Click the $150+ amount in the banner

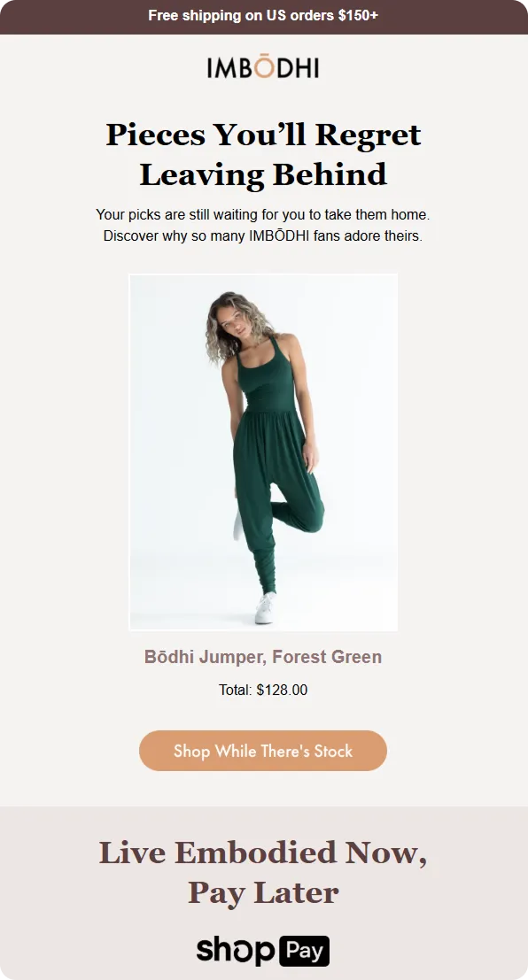point(358,16)
